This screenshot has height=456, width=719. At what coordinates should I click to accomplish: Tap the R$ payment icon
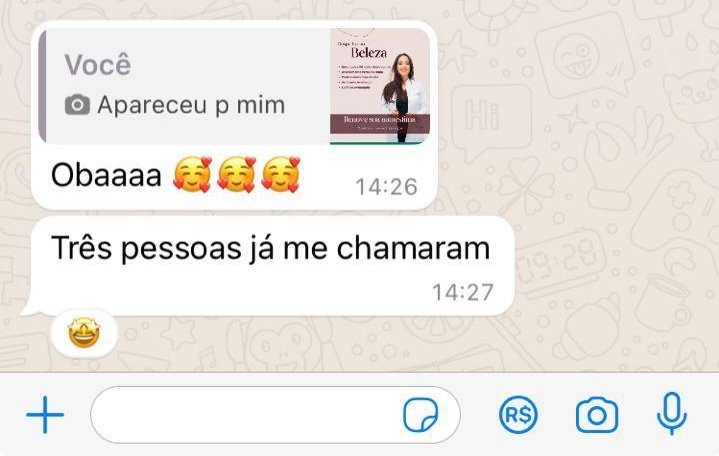(x=518, y=415)
